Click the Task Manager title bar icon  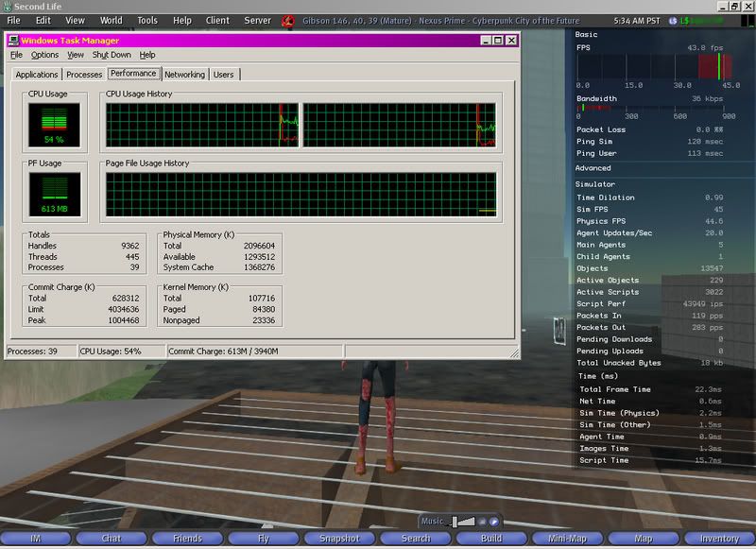(13, 41)
